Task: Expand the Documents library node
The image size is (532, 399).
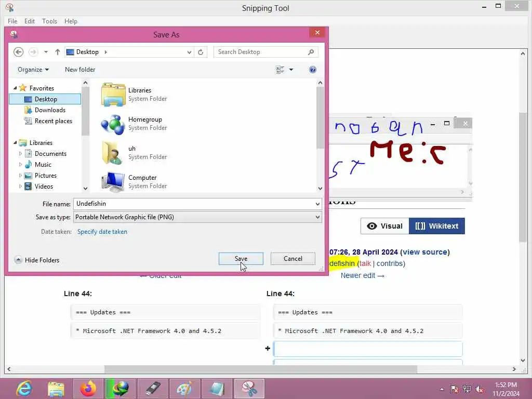Action: 20,154
